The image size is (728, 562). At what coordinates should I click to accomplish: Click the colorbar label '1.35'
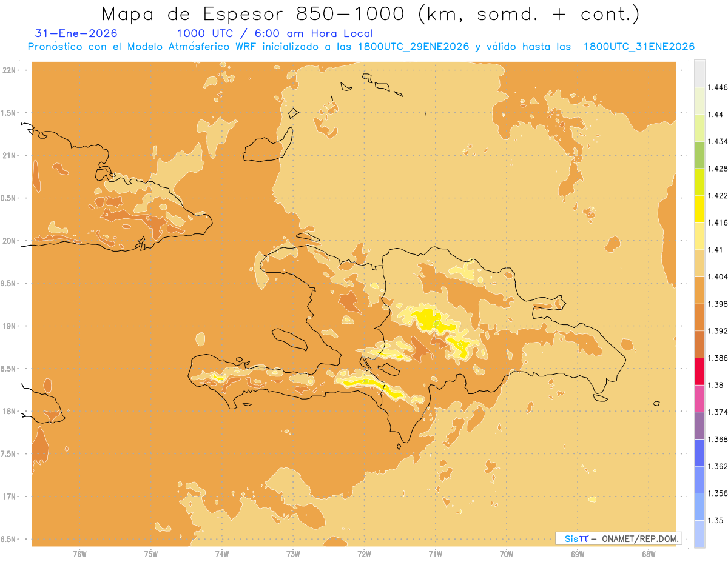[716, 520]
